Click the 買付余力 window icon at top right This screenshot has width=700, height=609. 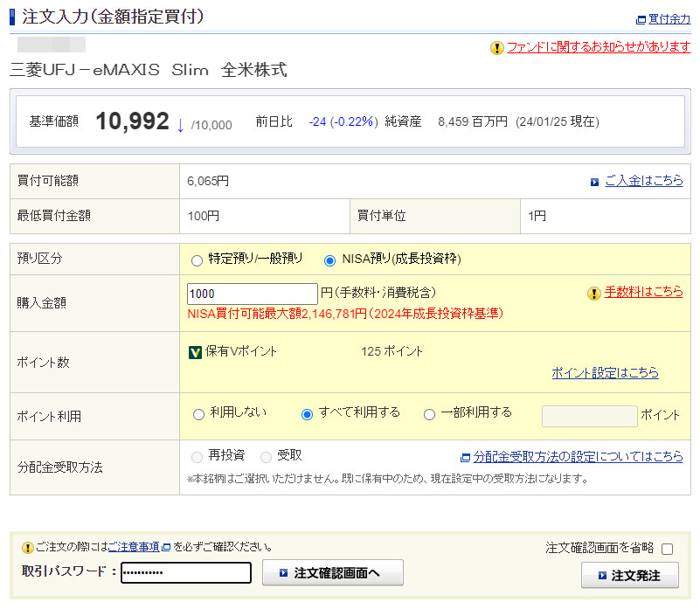(641, 19)
